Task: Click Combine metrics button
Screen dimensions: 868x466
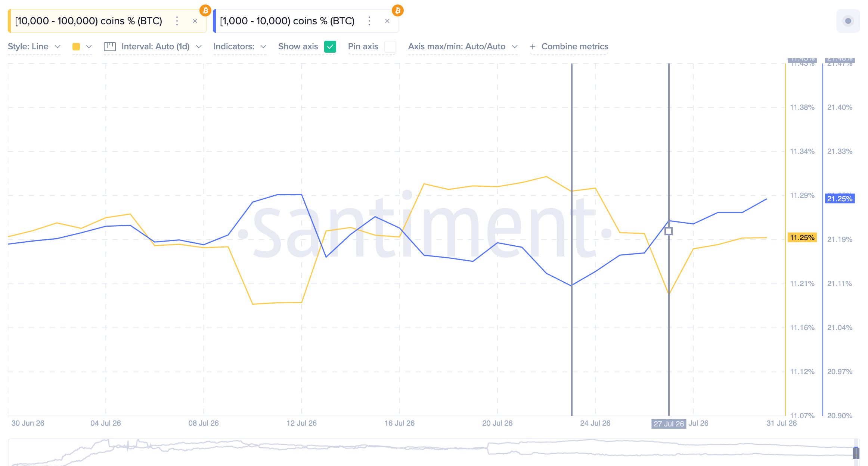Action: [x=575, y=47]
